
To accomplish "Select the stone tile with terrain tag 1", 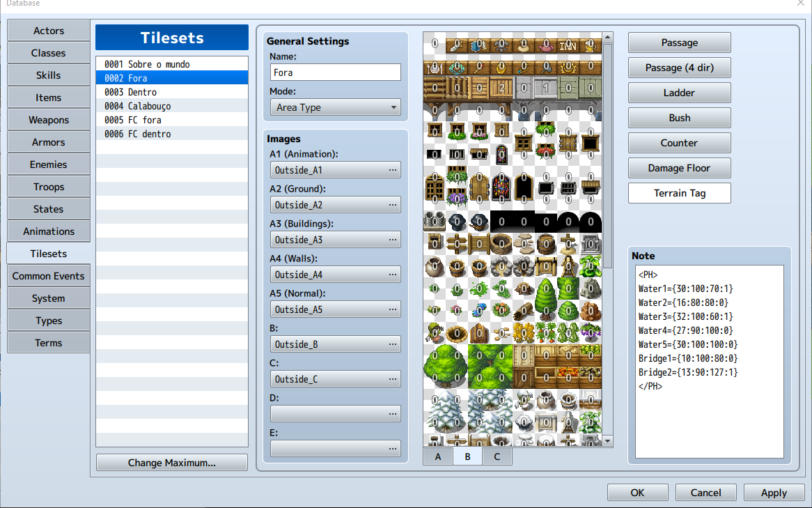I will (546, 88).
